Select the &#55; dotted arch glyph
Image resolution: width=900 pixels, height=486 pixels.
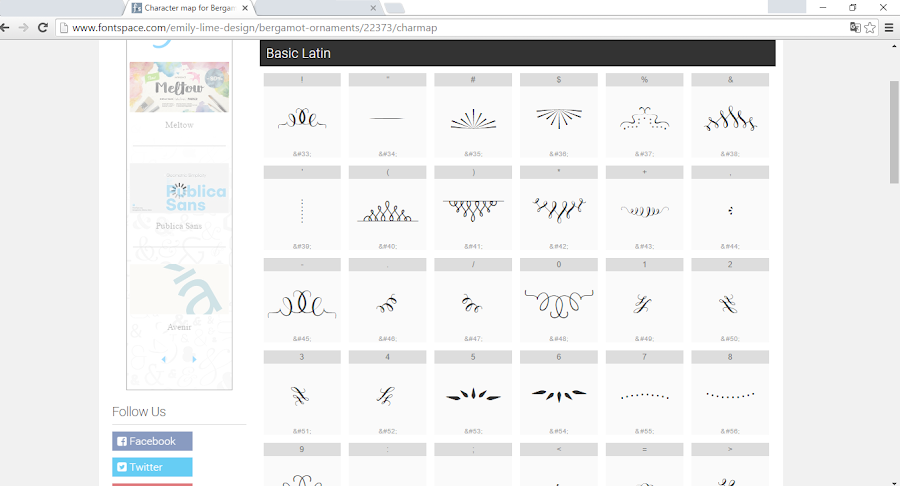click(644, 396)
